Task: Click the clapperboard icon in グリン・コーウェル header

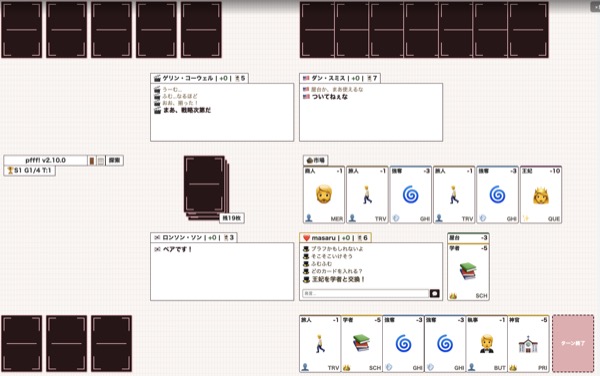Action: pyautogui.click(x=157, y=78)
